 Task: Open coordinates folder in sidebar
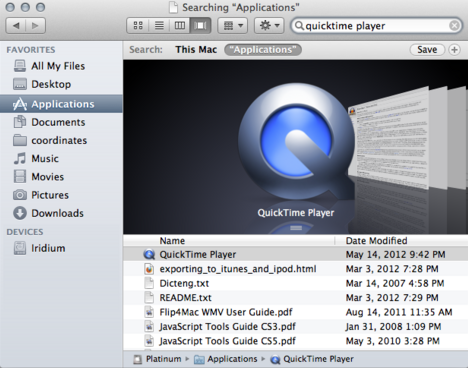pyautogui.click(x=61, y=140)
